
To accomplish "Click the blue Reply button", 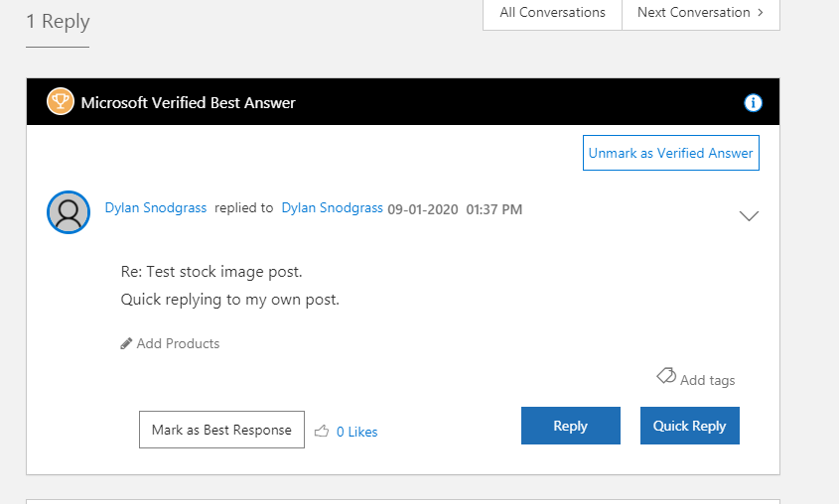I will 570,426.
